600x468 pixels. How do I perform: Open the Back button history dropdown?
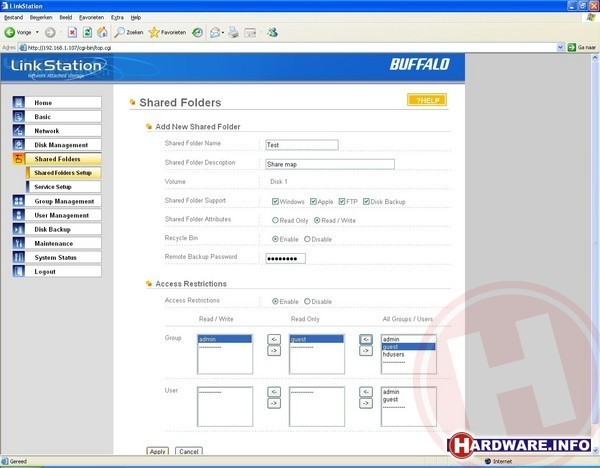pos(37,33)
